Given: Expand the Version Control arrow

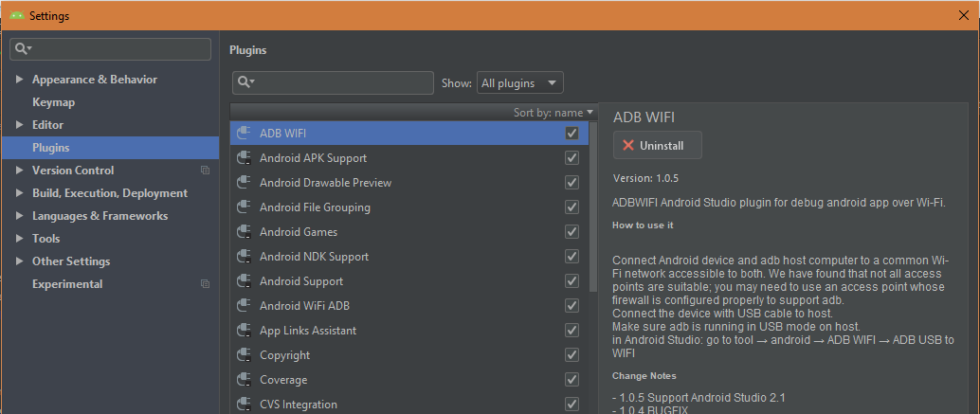Looking at the screenshot, I should pyautogui.click(x=19, y=171).
